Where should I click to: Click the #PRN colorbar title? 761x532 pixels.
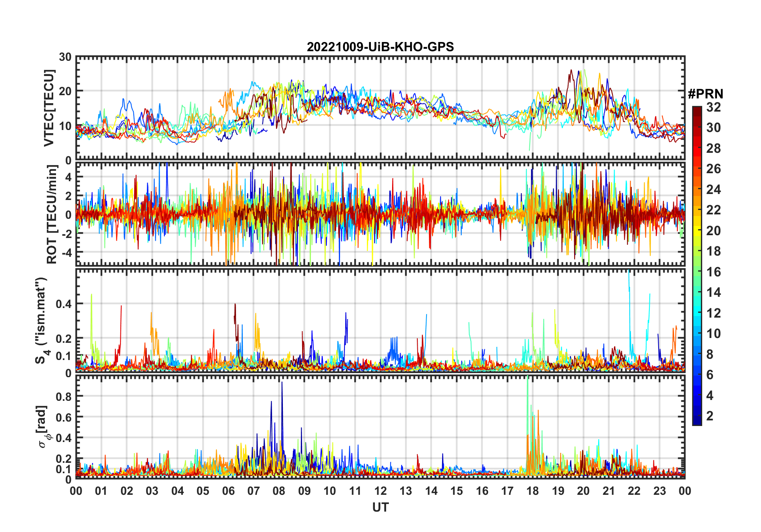pyautogui.click(x=705, y=94)
